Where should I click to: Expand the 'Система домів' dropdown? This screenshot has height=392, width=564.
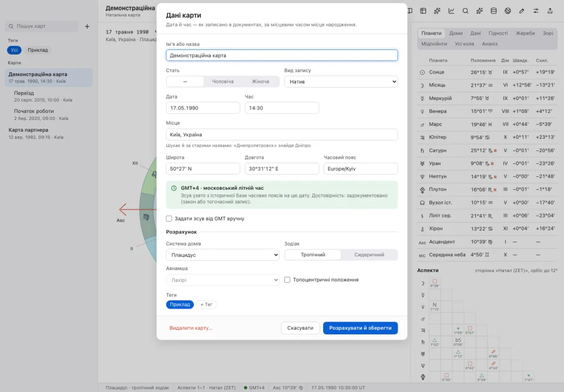tap(223, 255)
